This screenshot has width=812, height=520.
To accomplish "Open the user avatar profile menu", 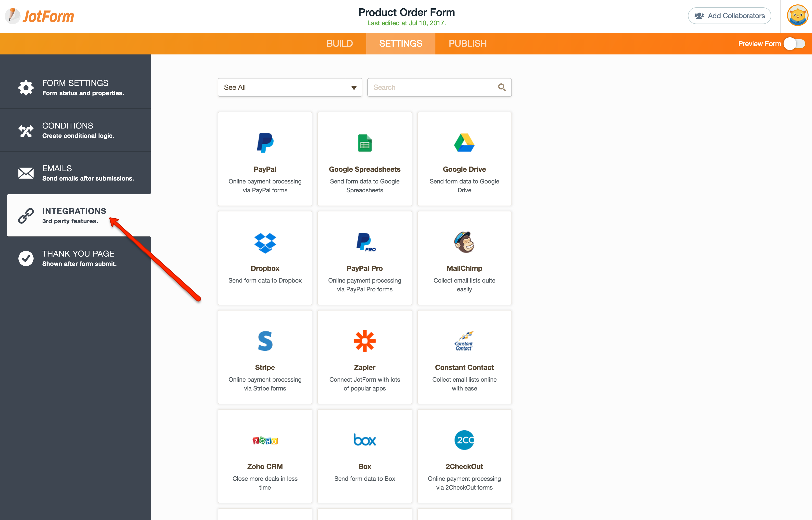I will click(x=797, y=15).
